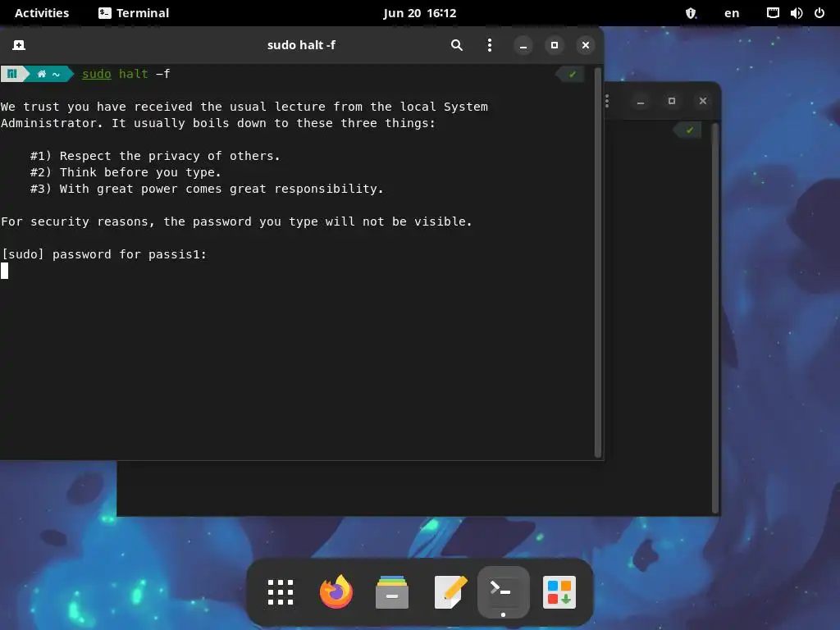Click the volume speaker icon
Screen dimensions: 840x630
(x=796, y=13)
